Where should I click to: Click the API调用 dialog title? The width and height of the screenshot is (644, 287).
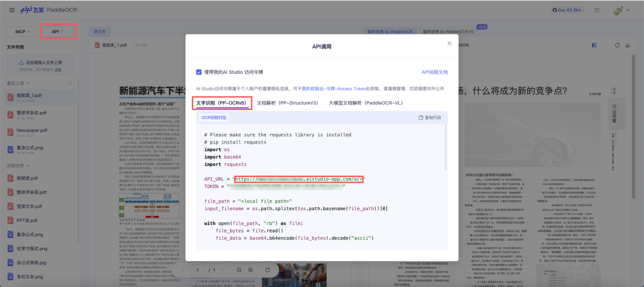(x=321, y=46)
